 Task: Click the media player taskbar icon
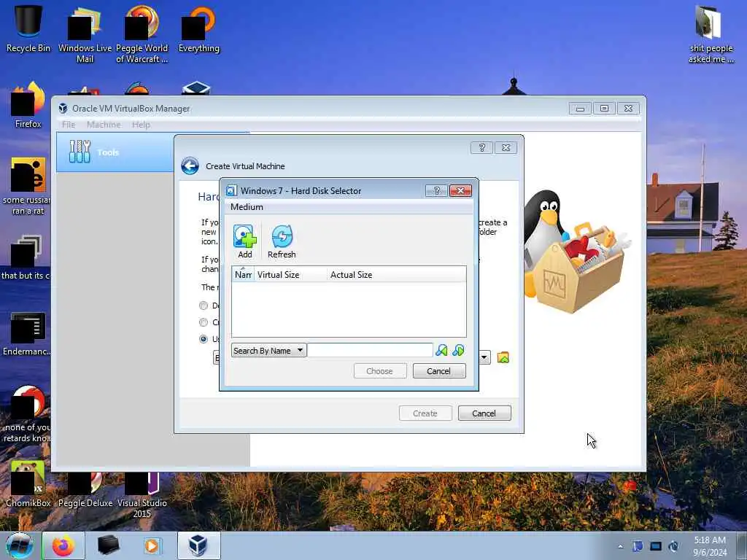tap(152, 545)
